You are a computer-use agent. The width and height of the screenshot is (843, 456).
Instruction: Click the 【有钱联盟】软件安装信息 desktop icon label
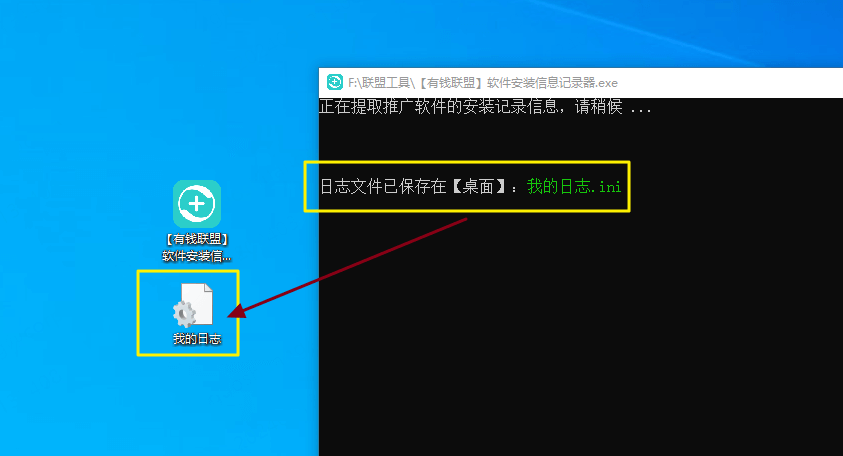(x=197, y=247)
